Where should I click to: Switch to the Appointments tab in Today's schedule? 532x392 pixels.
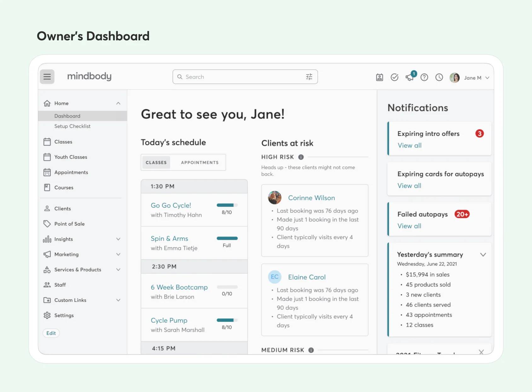(199, 162)
